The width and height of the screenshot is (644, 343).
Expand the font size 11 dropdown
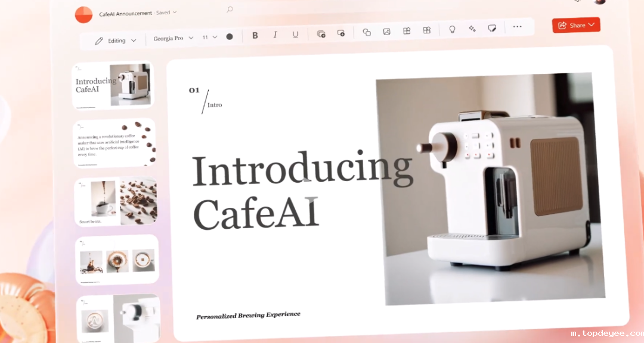[x=210, y=37]
